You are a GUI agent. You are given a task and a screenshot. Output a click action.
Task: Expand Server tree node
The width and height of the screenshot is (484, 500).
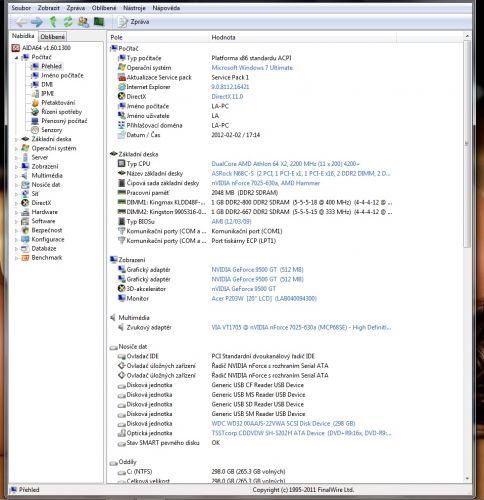click(16, 157)
